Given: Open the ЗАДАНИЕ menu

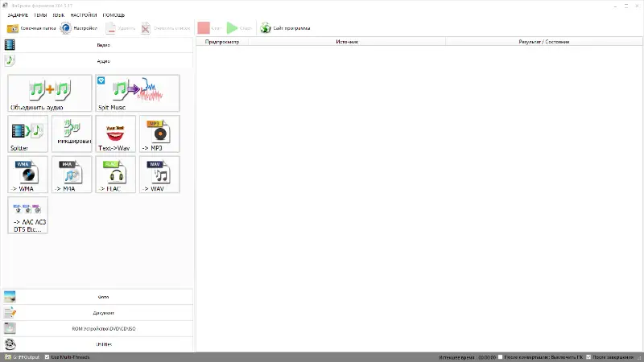Looking at the screenshot, I should coord(18,15).
